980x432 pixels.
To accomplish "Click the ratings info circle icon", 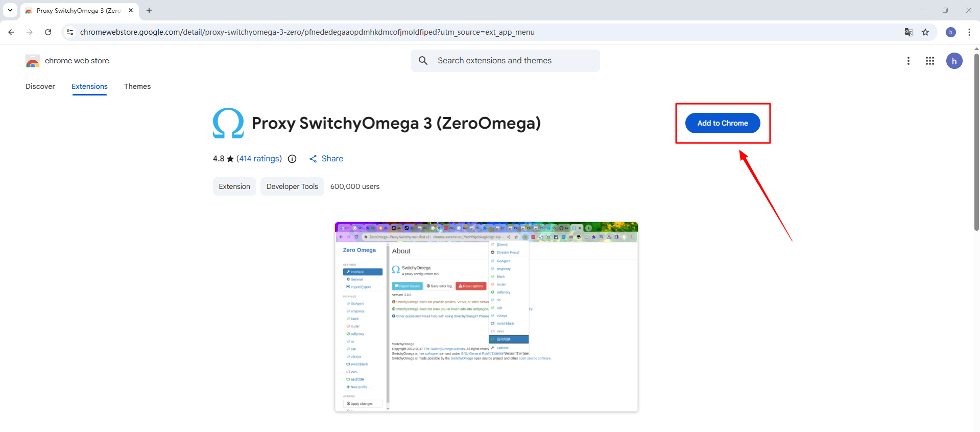I will pos(292,159).
